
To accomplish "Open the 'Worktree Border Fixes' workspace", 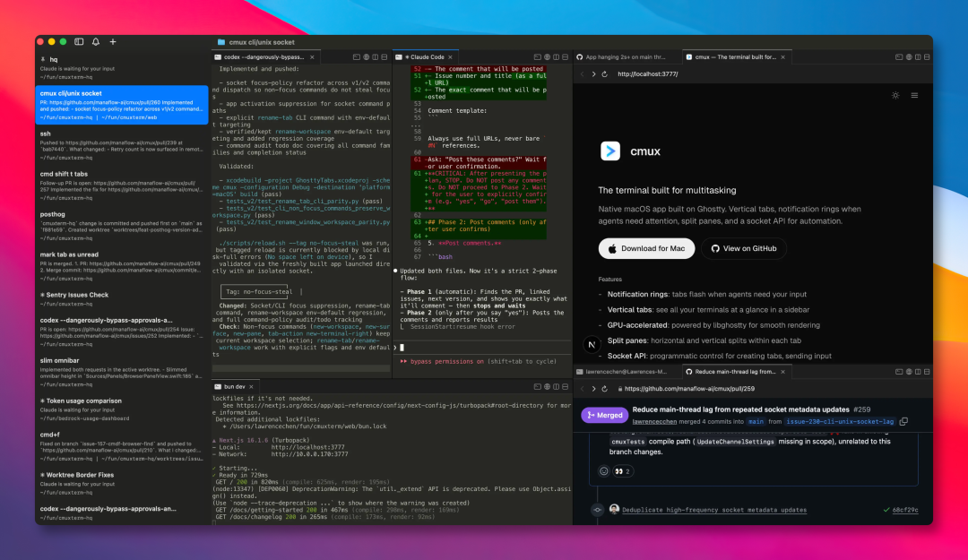I will [x=122, y=484].
